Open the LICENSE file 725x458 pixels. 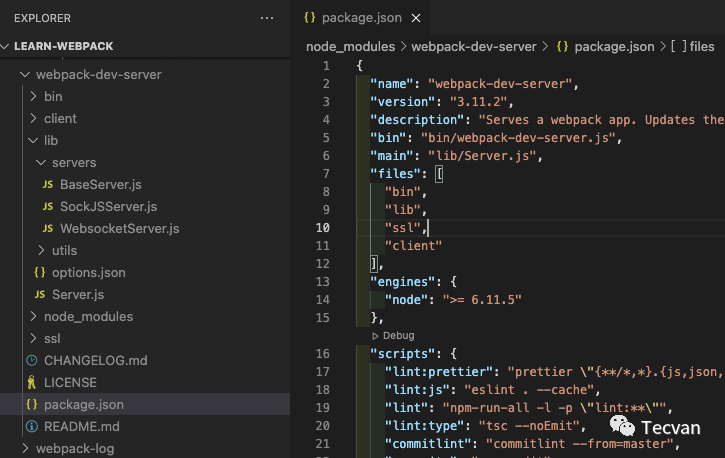click(x=70, y=383)
